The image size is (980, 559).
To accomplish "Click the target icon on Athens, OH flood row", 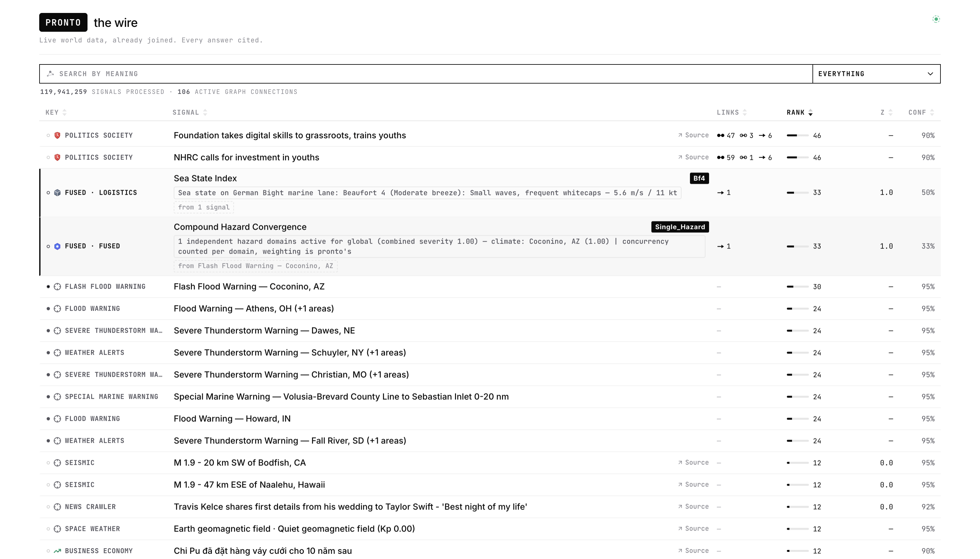I will (x=57, y=309).
